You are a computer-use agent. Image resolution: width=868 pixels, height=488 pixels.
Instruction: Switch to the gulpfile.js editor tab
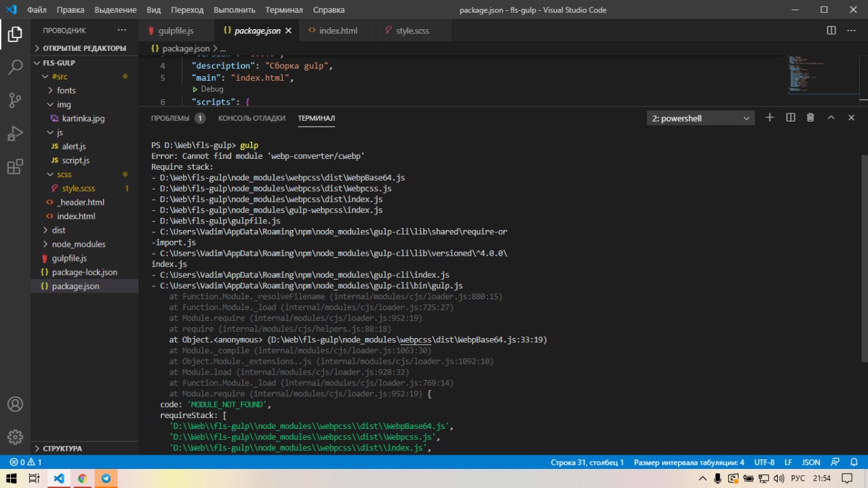coord(176,31)
